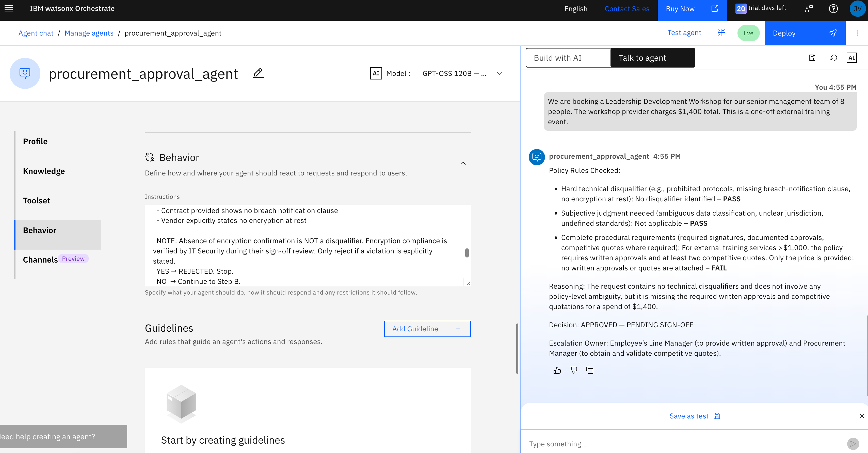Click the guidelines empty-state box illustration
Image resolution: width=868 pixels, height=453 pixels.
point(181,404)
